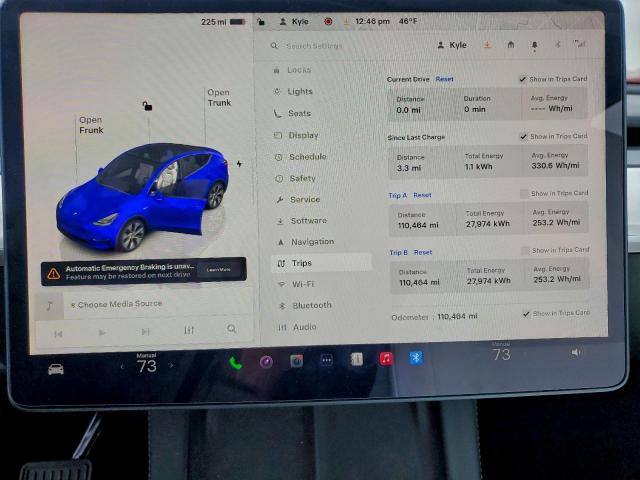Tap the 225 mi battery range indicator
This screenshot has width=640, height=480.
pos(223,22)
